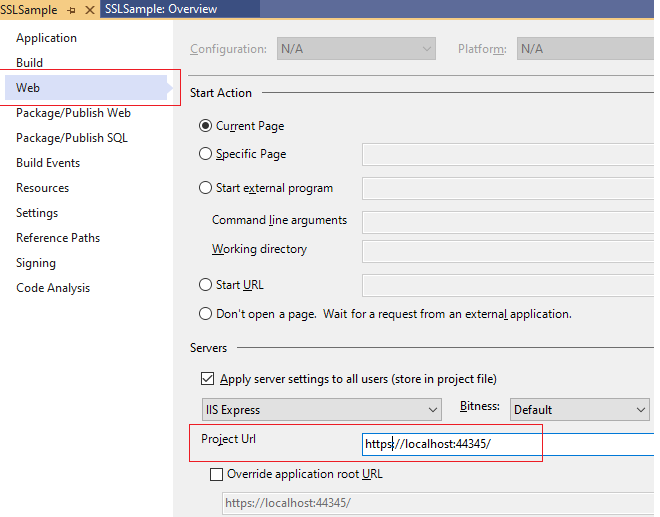This screenshot has width=660, height=517.
Task: Close the SSLSample properties tab
Action: [90, 10]
